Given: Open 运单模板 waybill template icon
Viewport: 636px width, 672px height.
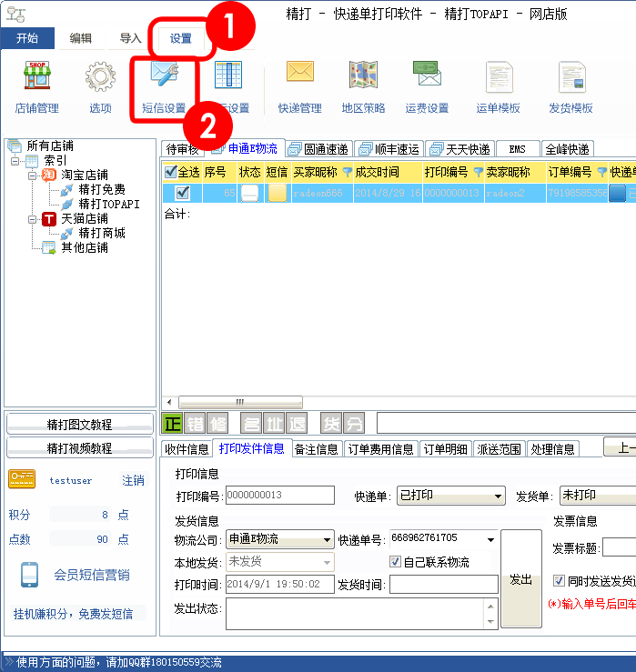Looking at the screenshot, I should (499, 76).
